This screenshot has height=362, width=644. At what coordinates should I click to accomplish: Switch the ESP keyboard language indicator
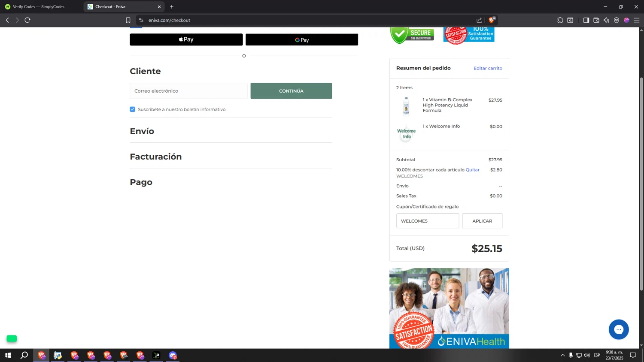[x=597, y=355]
